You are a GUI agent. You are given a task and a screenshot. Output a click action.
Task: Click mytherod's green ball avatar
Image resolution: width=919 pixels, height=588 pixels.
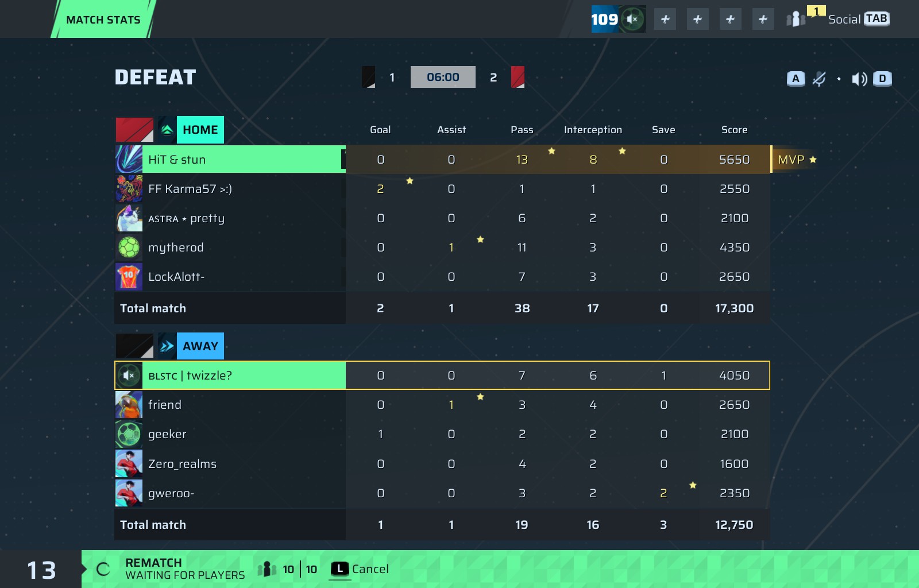[129, 247]
